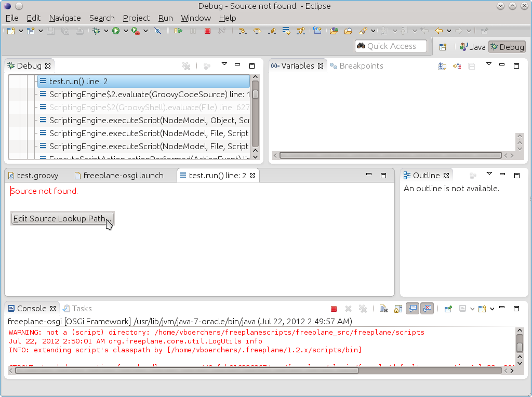Click the Step Over icon
The width and height of the screenshot is (532, 397).
coord(257,31)
